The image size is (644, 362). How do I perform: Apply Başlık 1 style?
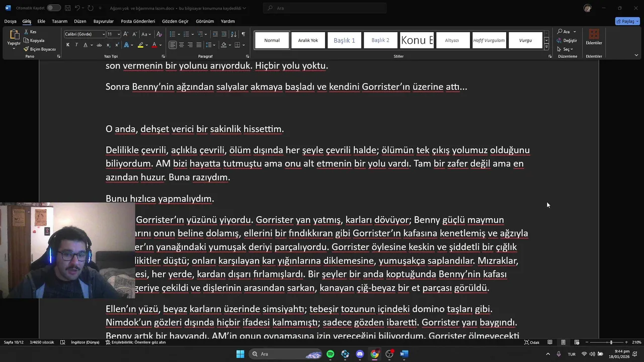click(345, 40)
